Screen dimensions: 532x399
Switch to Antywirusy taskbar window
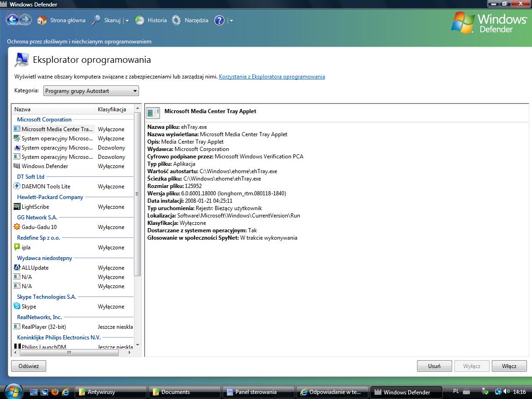point(110,392)
